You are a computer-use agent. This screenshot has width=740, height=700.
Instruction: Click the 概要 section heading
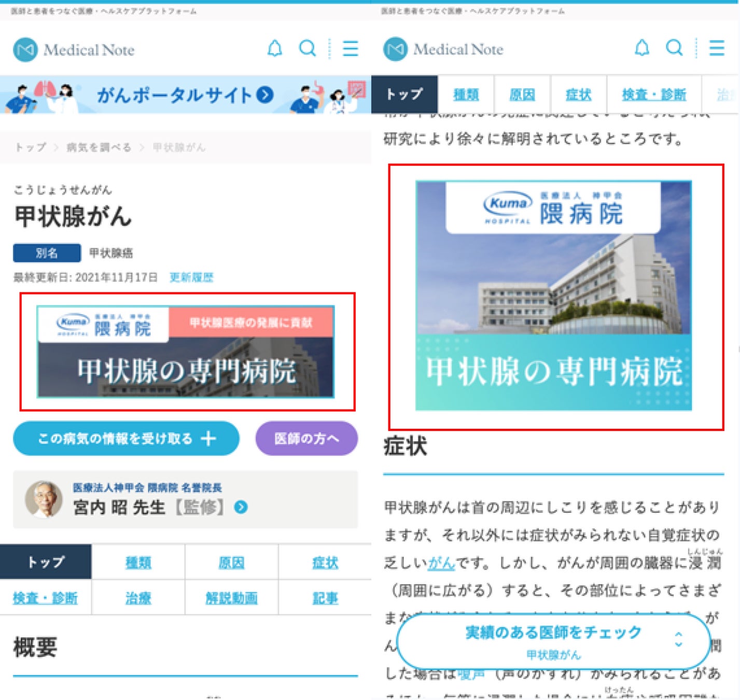35,647
